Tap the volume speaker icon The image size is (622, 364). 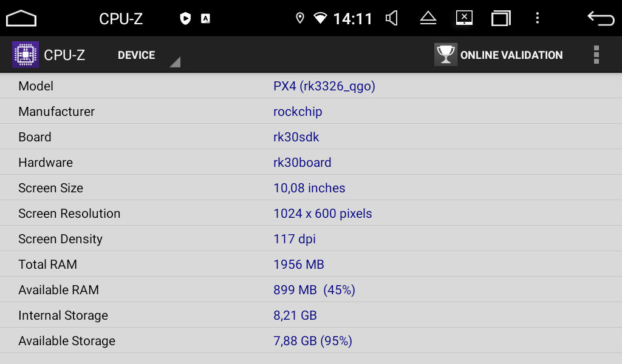(392, 18)
